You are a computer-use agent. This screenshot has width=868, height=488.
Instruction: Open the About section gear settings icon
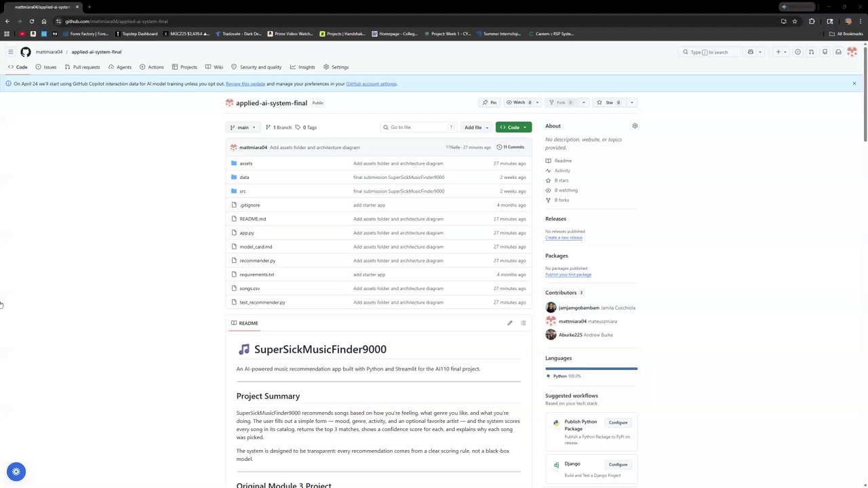click(x=635, y=126)
